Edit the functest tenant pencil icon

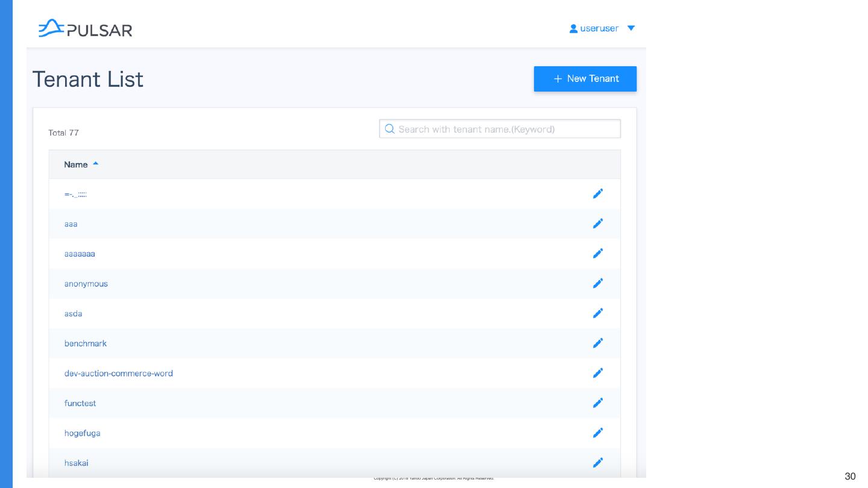[x=598, y=402]
